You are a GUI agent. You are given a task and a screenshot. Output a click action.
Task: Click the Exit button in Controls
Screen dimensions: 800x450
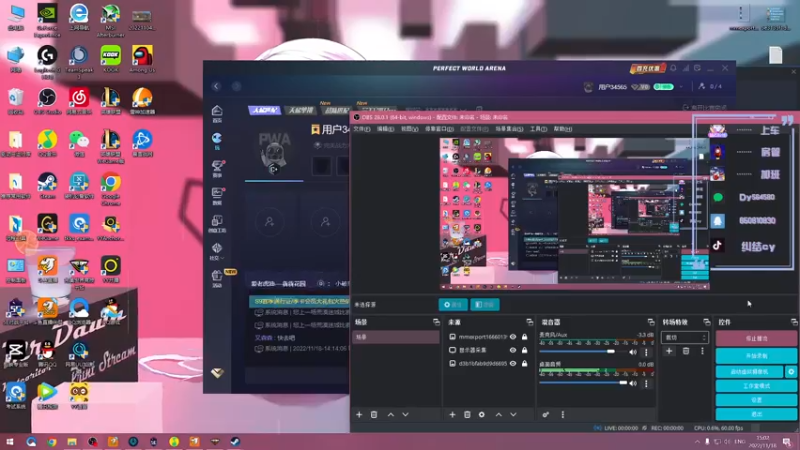click(756, 414)
